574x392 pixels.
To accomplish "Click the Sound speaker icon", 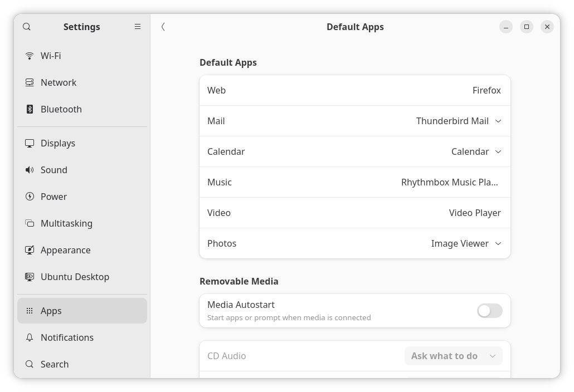I will pyautogui.click(x=30, y=170).
